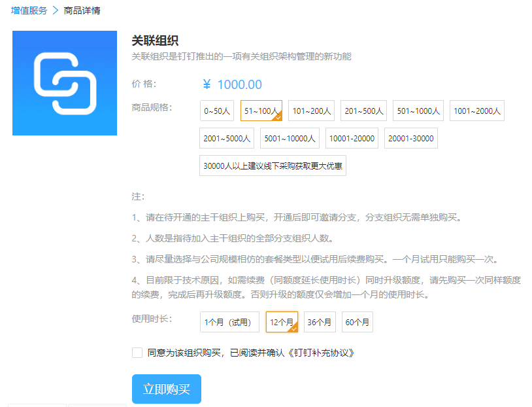Choose the 1个月（试用）duration
Screen dimensions: 532x407
tap(229, 322)
